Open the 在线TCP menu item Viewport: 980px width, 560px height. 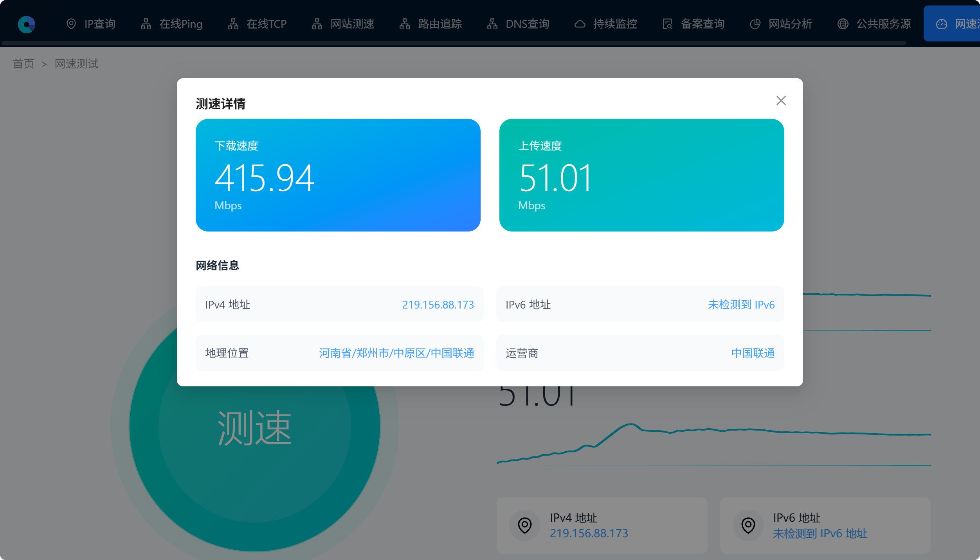coord(266,24)
